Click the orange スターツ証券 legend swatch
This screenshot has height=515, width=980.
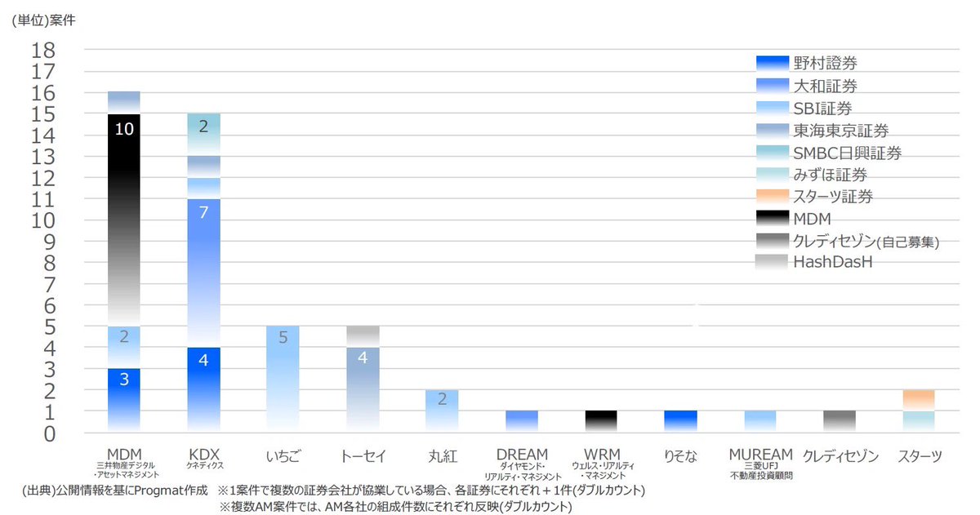tap(772, 196)
